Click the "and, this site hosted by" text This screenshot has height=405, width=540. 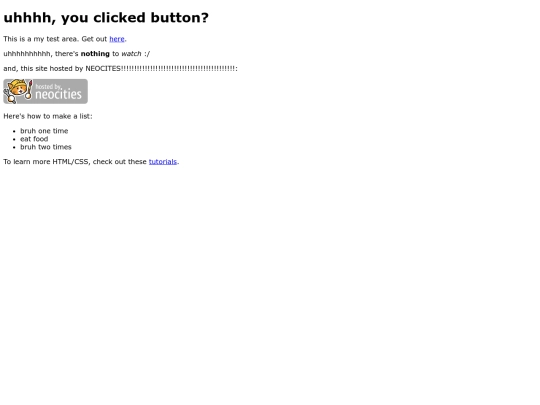pyautogui.click(x=43, y=69)
